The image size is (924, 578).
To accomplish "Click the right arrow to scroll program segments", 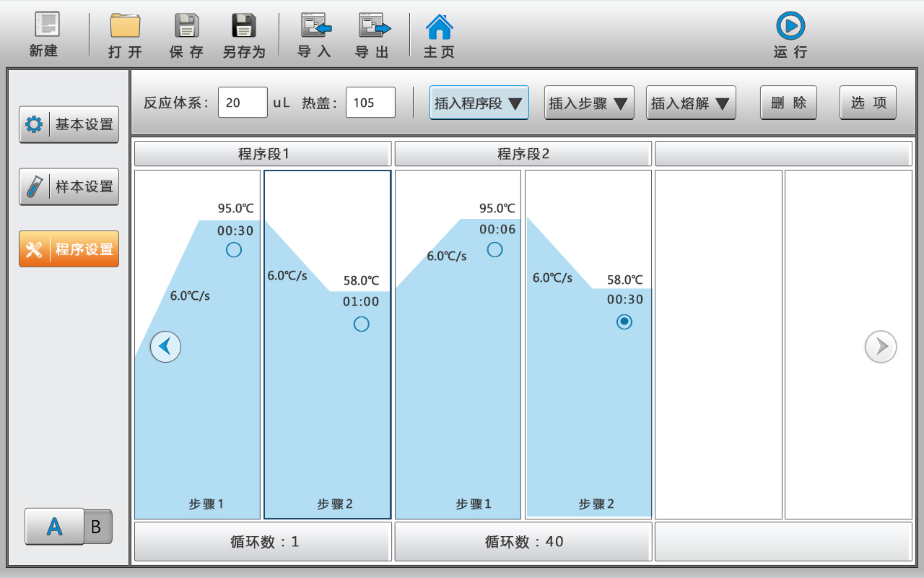I will 881,347.
